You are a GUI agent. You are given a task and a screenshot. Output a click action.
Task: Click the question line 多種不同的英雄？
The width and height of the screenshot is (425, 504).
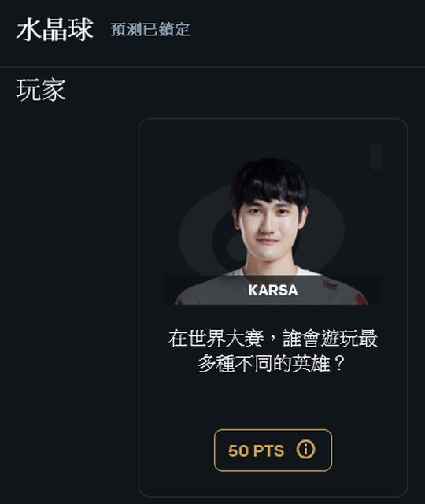pos(272,364)
